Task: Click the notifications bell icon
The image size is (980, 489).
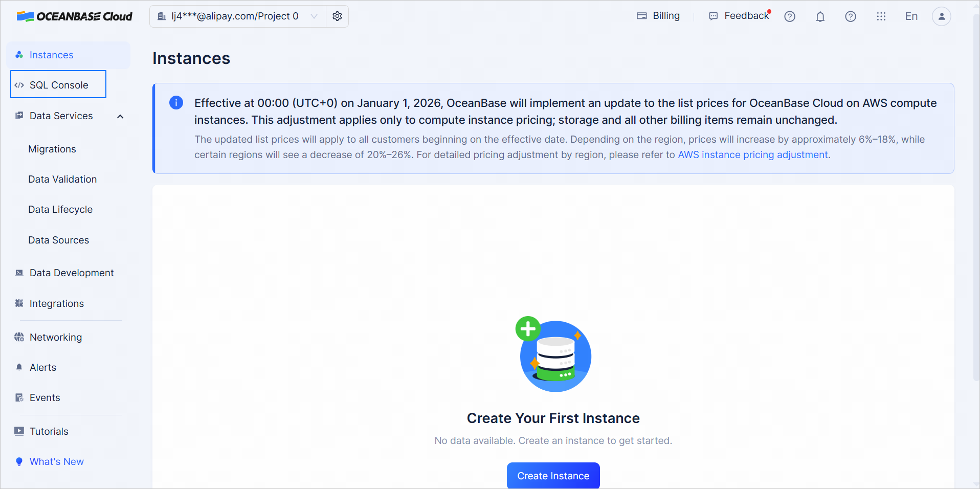Action: click(820, 16)
